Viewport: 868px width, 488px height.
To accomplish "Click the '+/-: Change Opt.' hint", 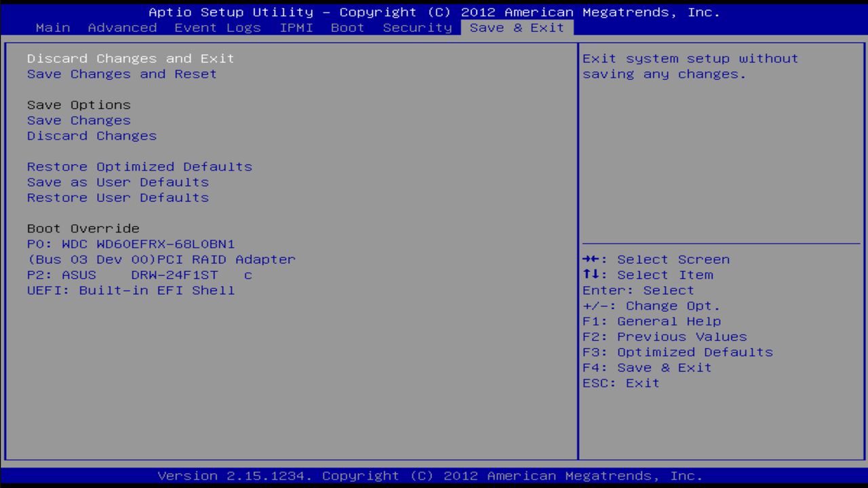I will tap(652, 306).
